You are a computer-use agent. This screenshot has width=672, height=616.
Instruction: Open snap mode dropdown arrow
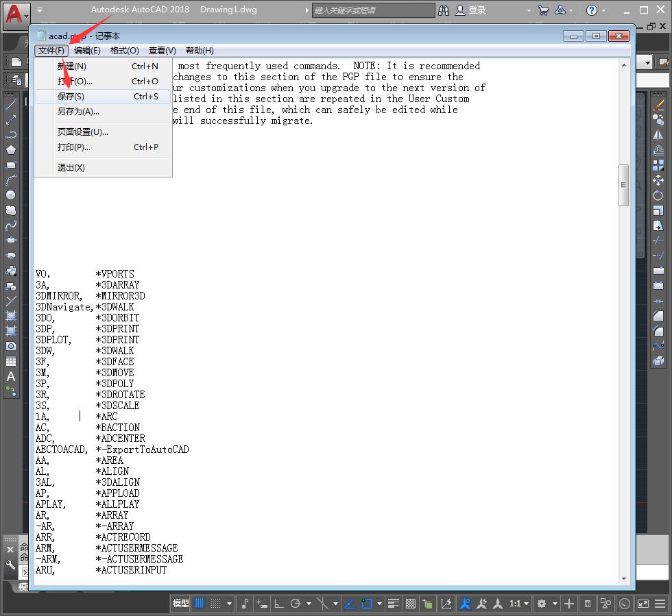pos(229,604)
